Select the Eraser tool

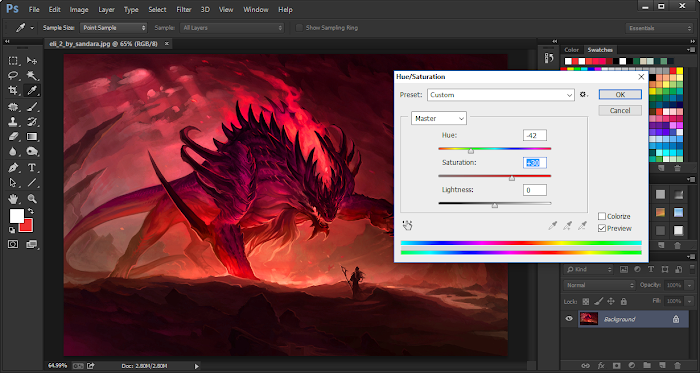pyautogui.click(x=13, y=137)
